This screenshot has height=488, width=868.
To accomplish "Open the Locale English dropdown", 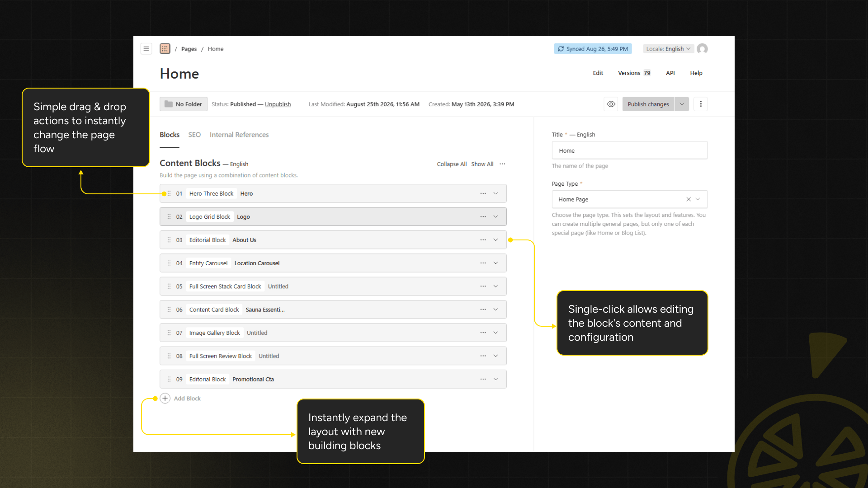I will [x=668, y=49].
